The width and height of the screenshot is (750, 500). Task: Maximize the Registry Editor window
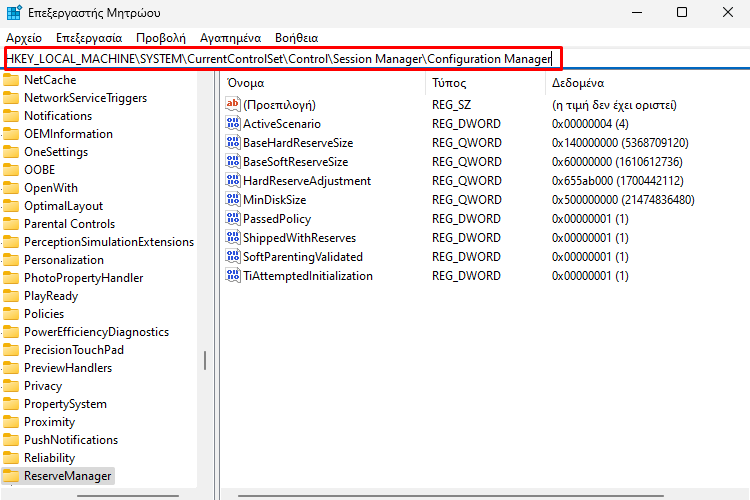[x=682, y=12]
